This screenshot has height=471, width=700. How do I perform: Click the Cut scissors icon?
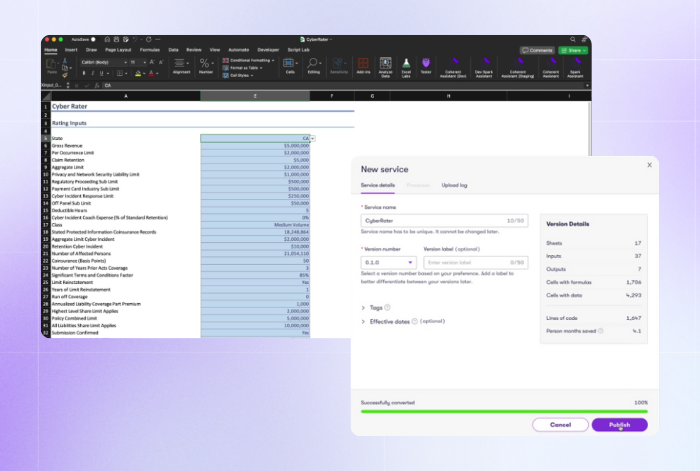(65, 61)
